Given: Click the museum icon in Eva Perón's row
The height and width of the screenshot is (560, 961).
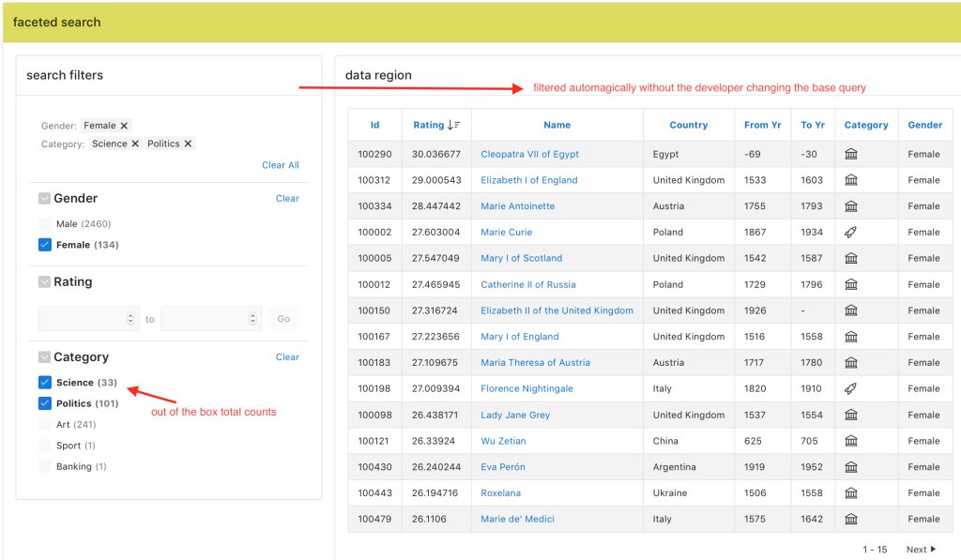Looking at the screenshot, I should click(x=850, y=466).
